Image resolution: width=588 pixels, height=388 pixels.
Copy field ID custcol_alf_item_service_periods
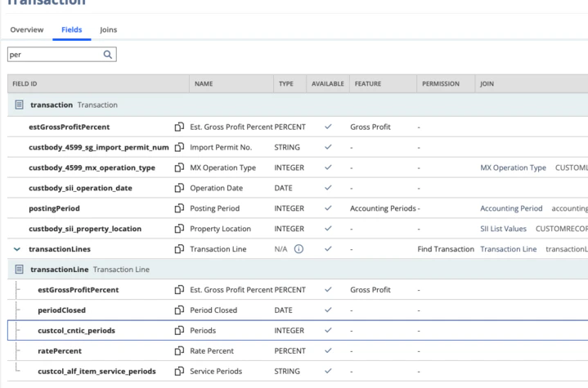[x=179, y=371]
